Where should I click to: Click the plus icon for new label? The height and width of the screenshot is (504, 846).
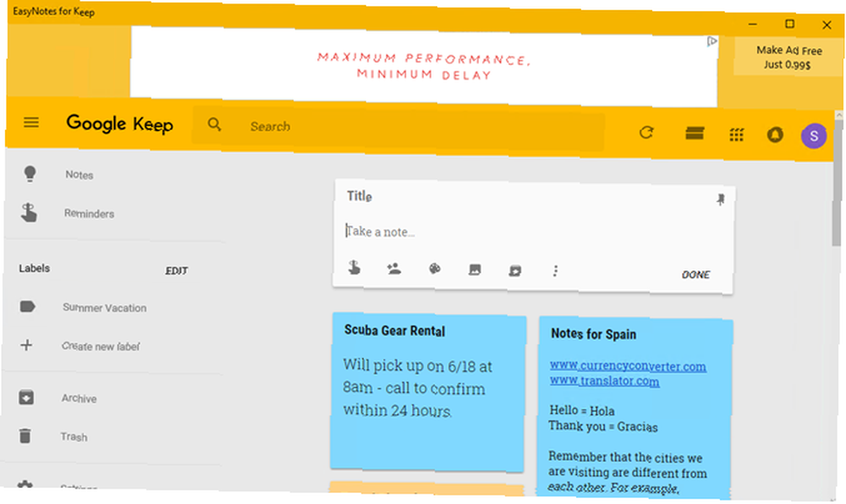click(x=26, y=345)
